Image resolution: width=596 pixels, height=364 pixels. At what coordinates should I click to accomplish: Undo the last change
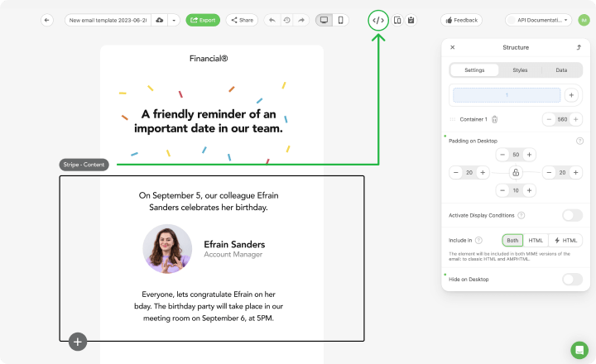click(x=272, y=20)
